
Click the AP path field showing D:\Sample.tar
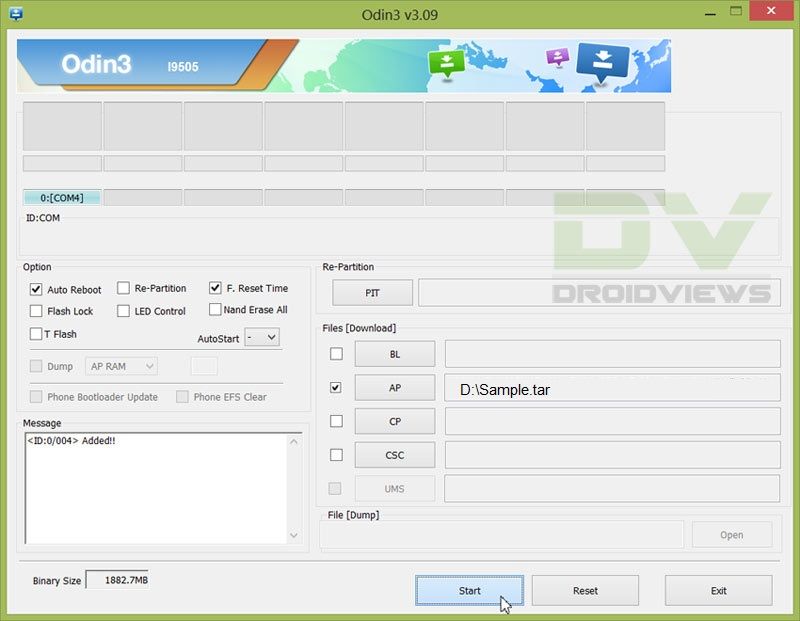click(x=612, y=388)
